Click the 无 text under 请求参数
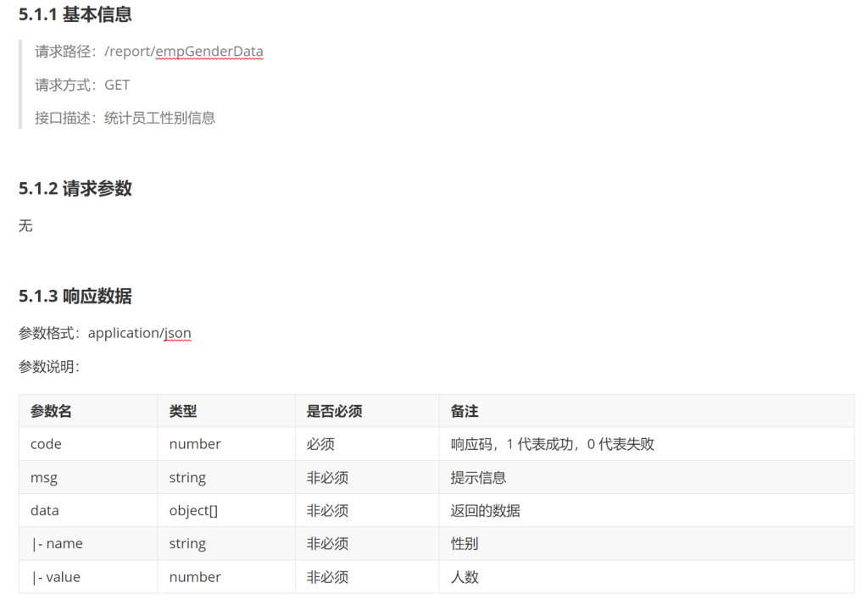The image size is (868, 605). (25, 225)
